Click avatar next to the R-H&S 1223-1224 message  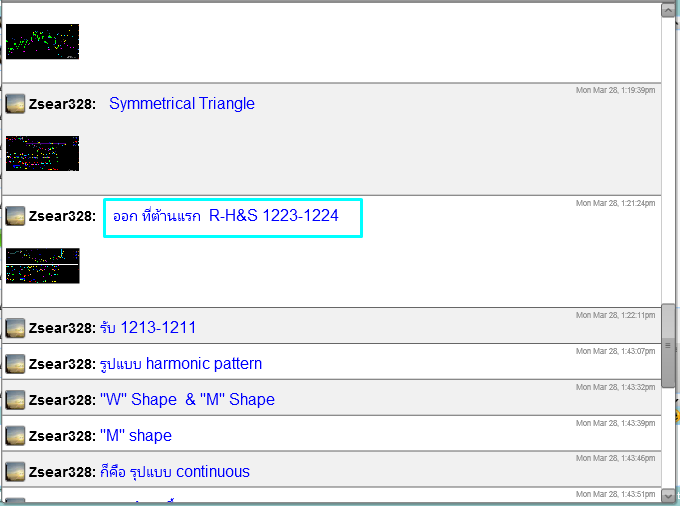pos(15,216)
